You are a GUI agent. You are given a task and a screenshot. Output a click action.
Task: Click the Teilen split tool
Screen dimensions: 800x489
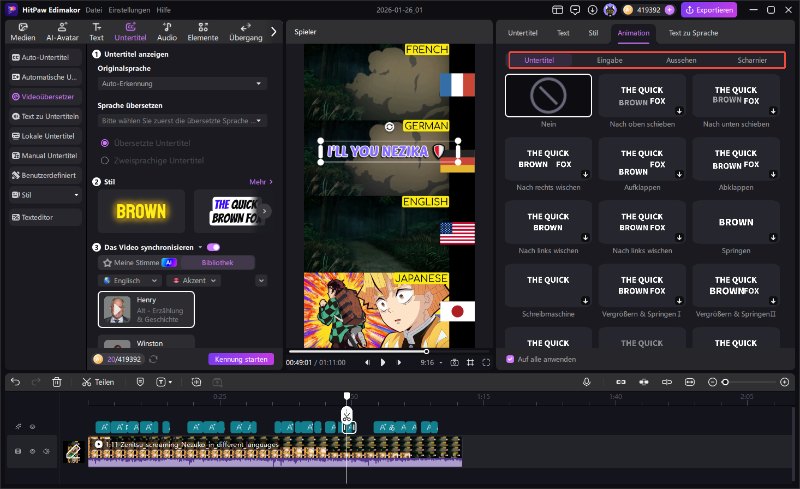point(98,382)
